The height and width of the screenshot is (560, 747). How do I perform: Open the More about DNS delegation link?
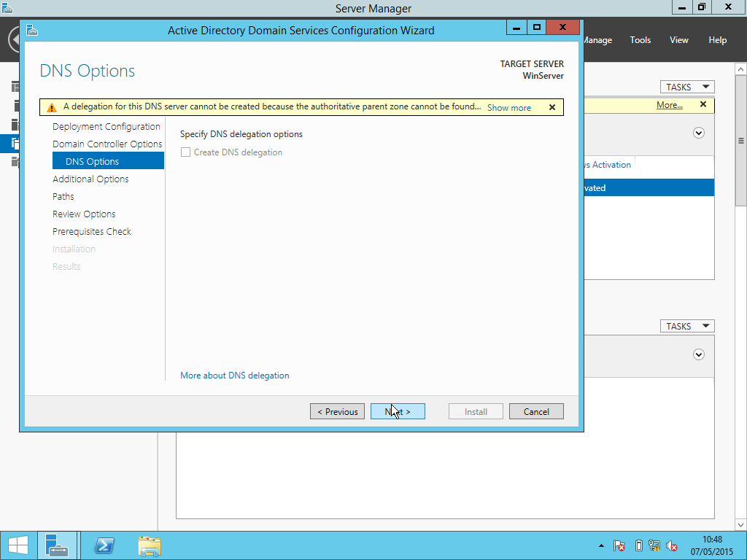point(234,374)
